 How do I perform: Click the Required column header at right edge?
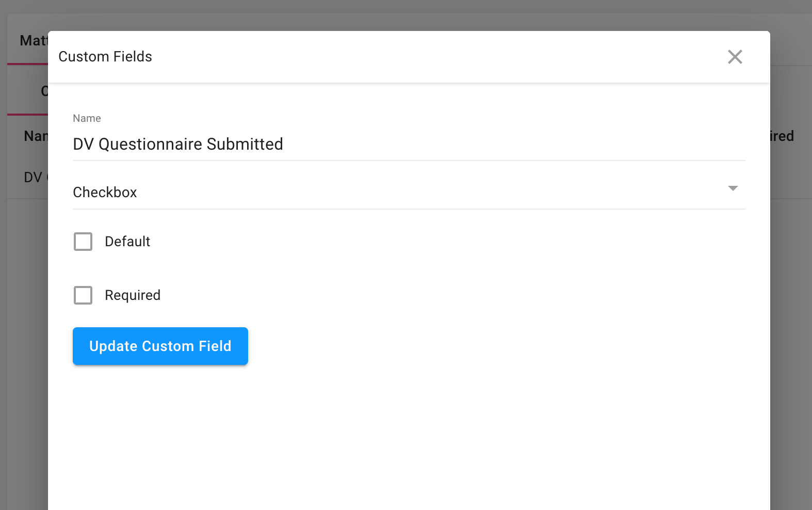click(782, 136)
